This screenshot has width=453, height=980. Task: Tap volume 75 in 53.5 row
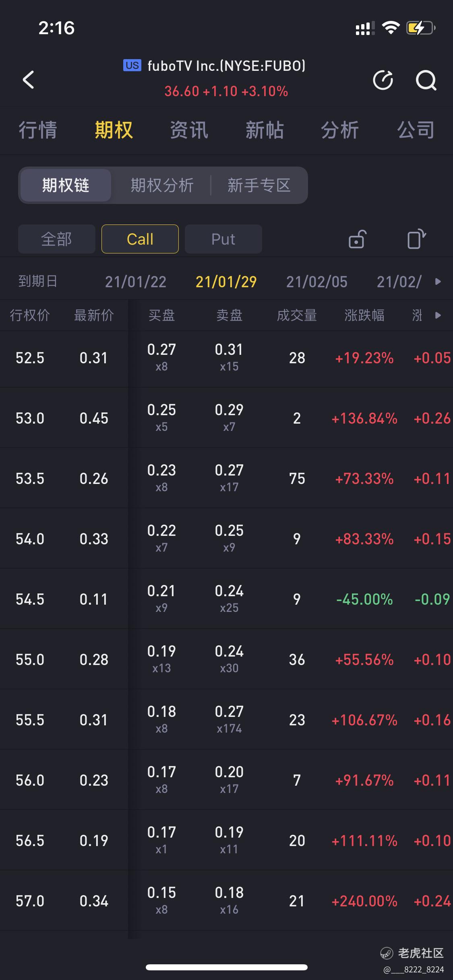pos(297,479)
